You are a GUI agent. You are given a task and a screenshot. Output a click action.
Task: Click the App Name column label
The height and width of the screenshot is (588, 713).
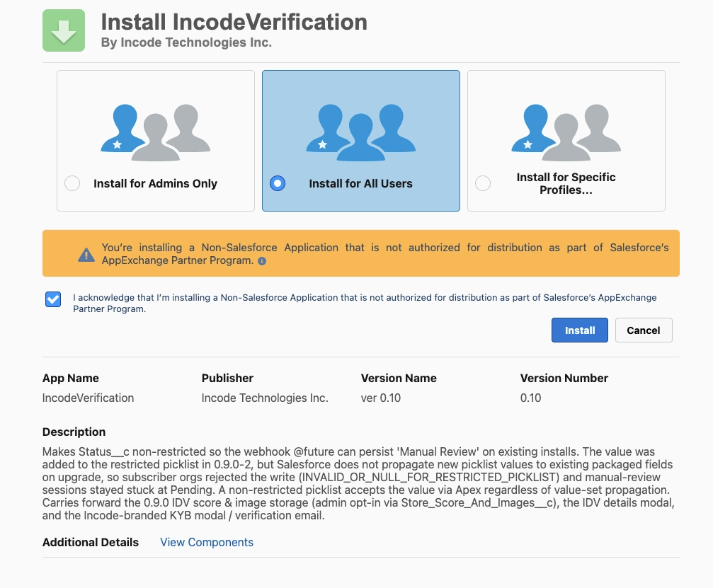[x=71, y=378]
